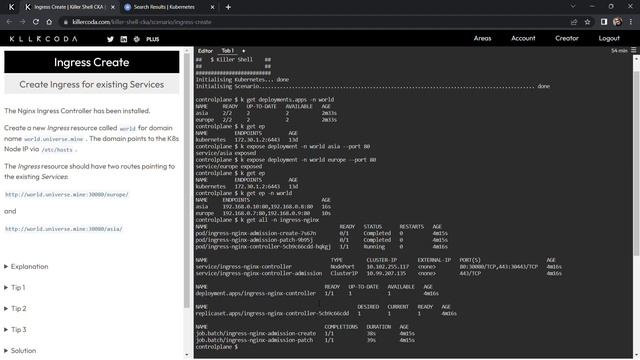640x360 pixels.
Task: Reload the page with the refresh icon
Action: 36,22
